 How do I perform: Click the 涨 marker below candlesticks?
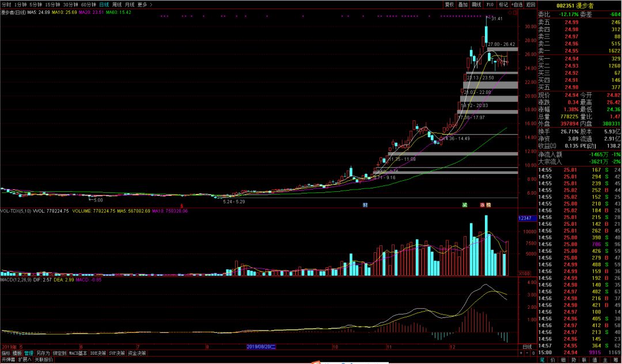click(483, 205)
